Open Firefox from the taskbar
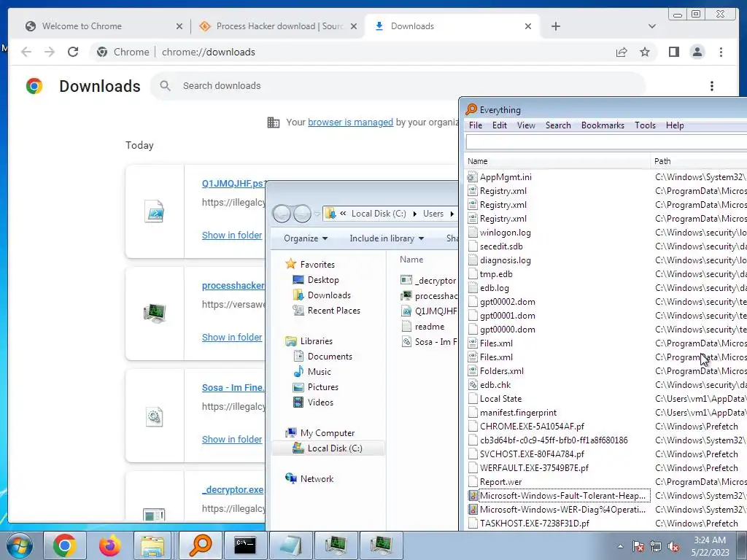The width and height of the screenshot is (747, 560). [109, 545]
